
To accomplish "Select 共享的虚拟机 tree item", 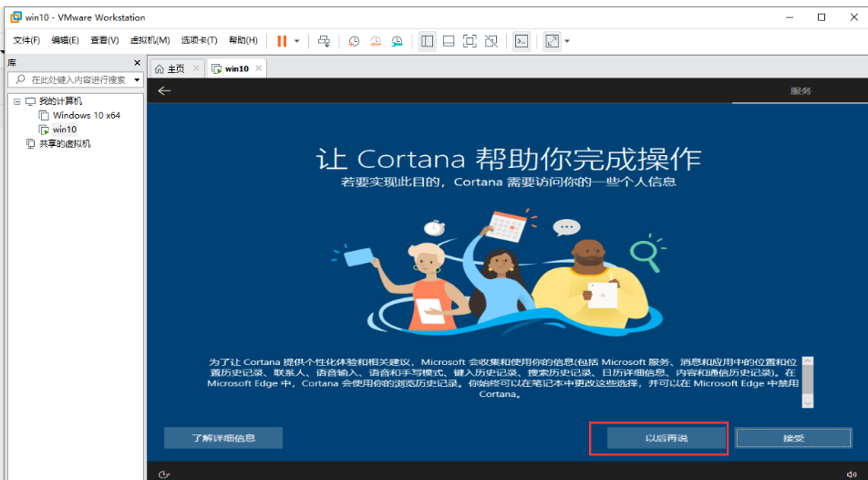I will point(65,143).
